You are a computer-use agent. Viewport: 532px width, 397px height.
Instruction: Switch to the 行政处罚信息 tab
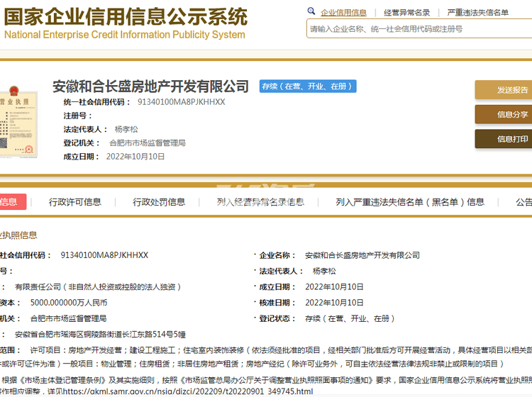pos(159,202)
